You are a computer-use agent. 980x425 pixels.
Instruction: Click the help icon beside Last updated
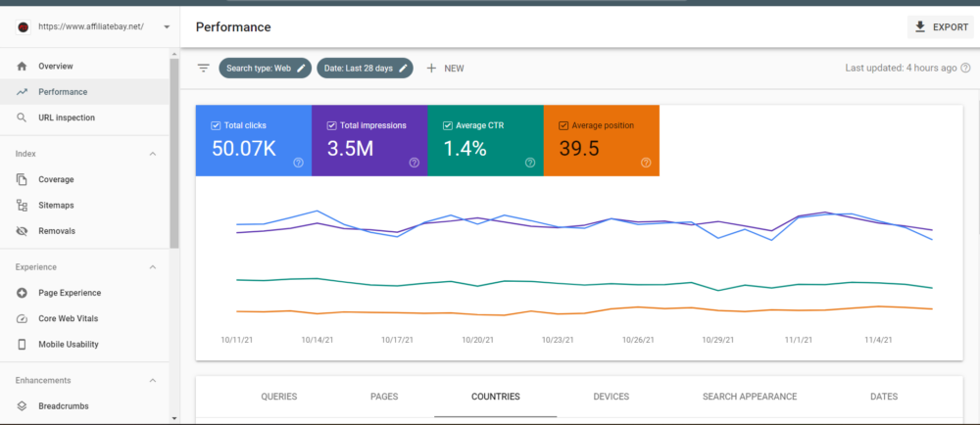coord(965,68)
